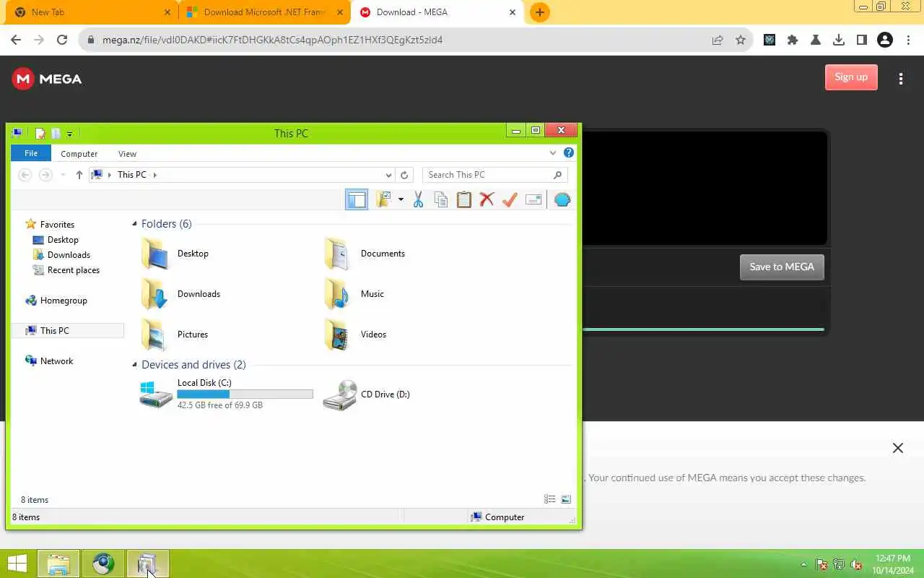Select the Documents folder icon
This screenshot has width=924, height=578.
[x=337, y=254]
